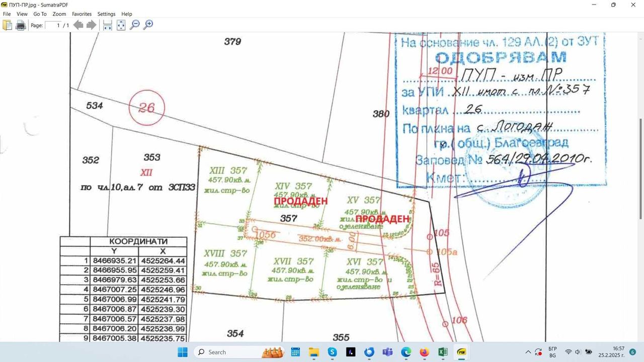
Task: Click the sync status tray icon
Action: pyautogui.click(x=538, y=352)
